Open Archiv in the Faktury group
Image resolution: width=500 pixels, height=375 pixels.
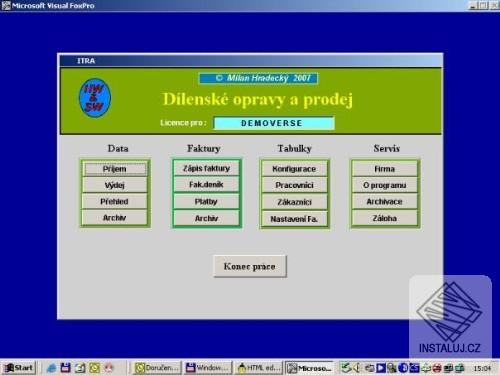point(206,218)
